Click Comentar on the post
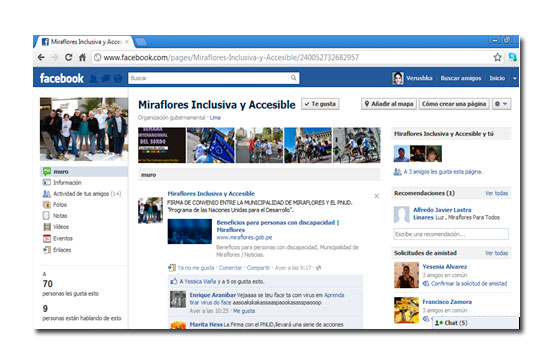560x360 pixels. [x=230, y=268]
